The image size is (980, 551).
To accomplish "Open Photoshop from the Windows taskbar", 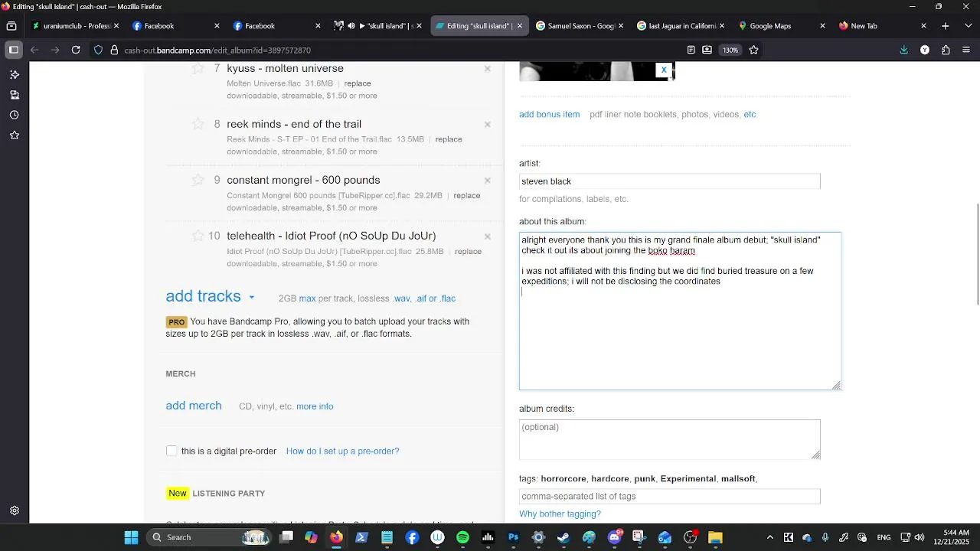I will [513, 537].
